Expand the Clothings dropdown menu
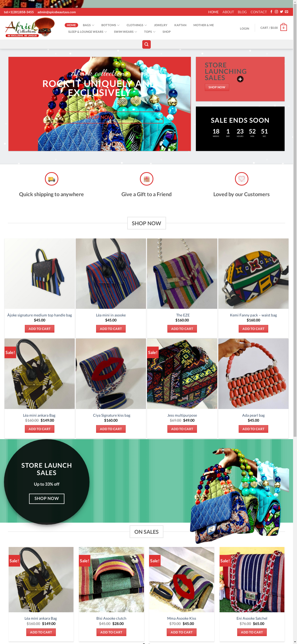Image resolution: width=297 pixels, height=644 pixels. (137, 25)
